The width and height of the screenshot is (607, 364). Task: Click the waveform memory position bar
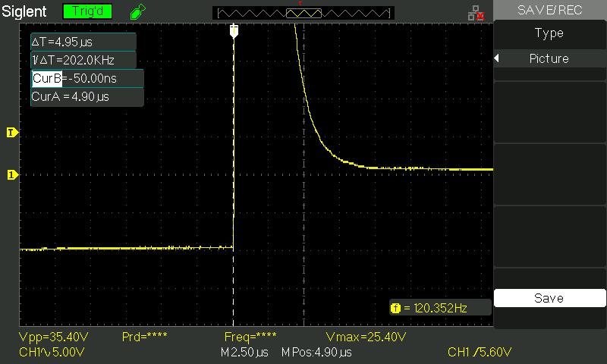pyautogui.click(x=303, y=13)
